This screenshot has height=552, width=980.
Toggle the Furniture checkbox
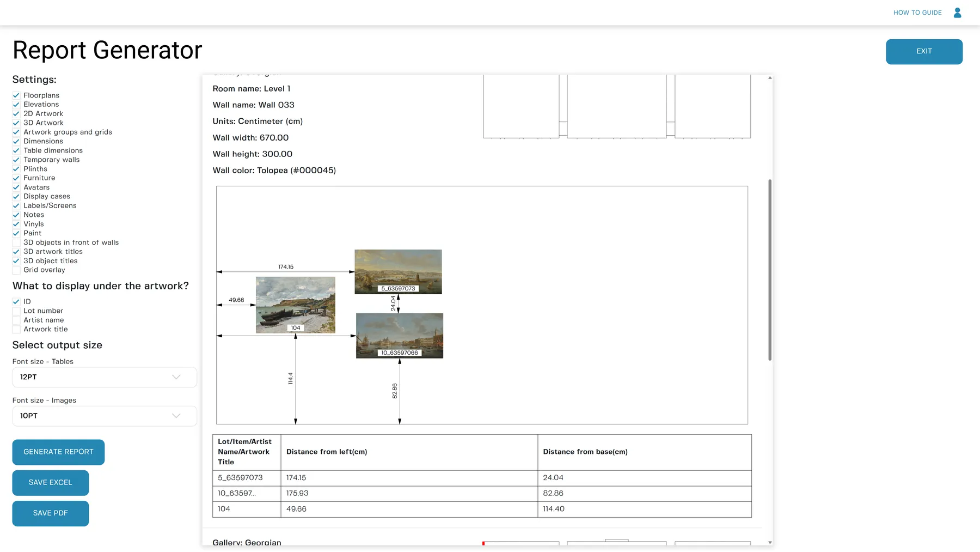[x=16, y=178]
